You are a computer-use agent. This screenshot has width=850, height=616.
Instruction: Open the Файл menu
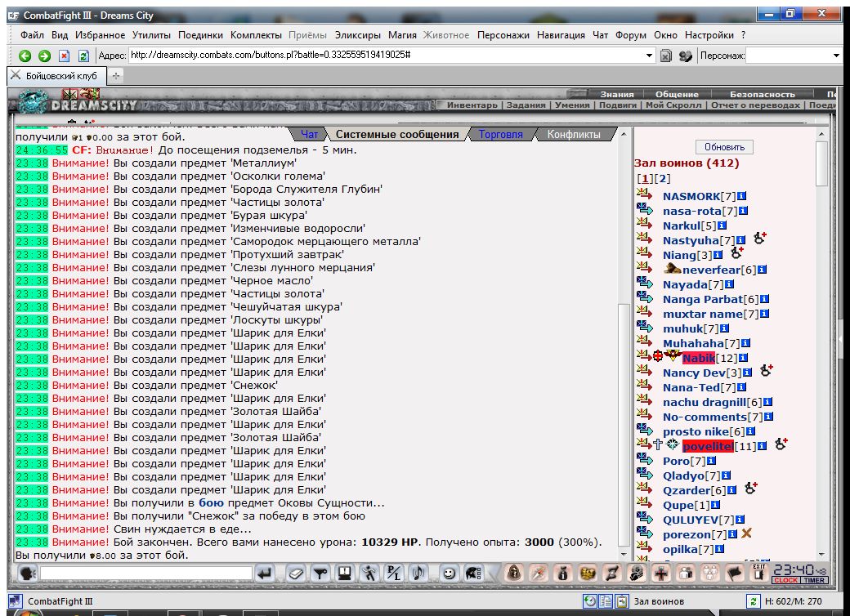pyautogui.click(x=32, y=35)
